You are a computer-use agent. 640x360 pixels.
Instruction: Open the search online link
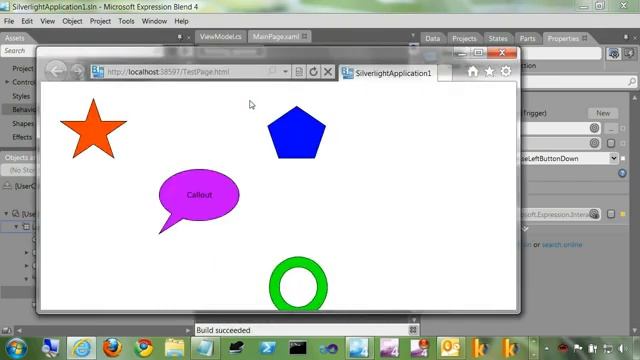[562, 245]
